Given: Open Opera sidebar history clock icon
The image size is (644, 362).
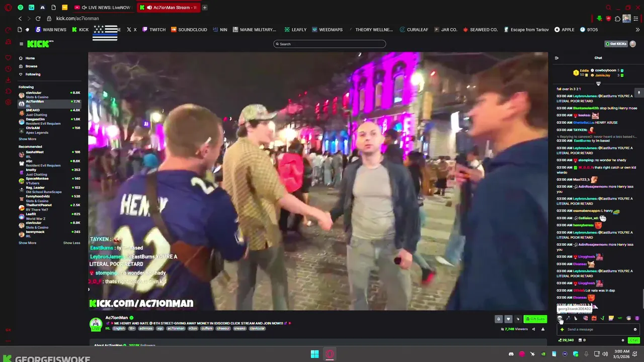Looking at the screenshot, I should tap(8, 69).
